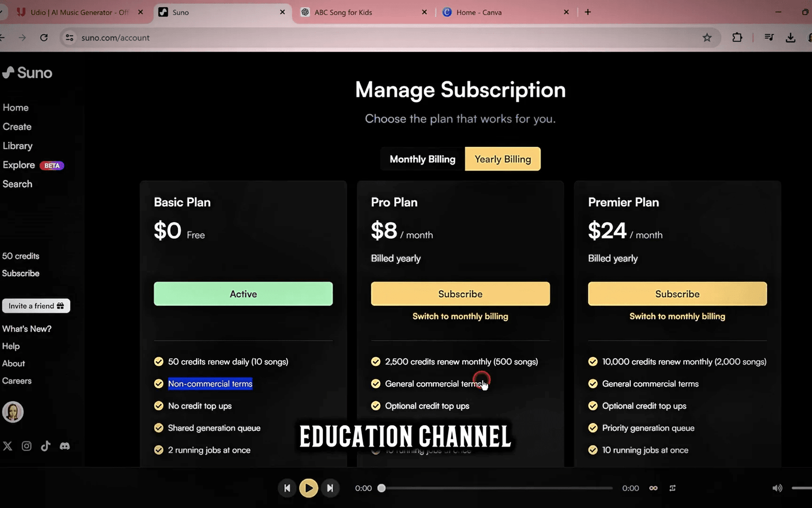The height and width of the screenshot is (508, 812).
Task: Open What's New? link
Action: (27, 329)
